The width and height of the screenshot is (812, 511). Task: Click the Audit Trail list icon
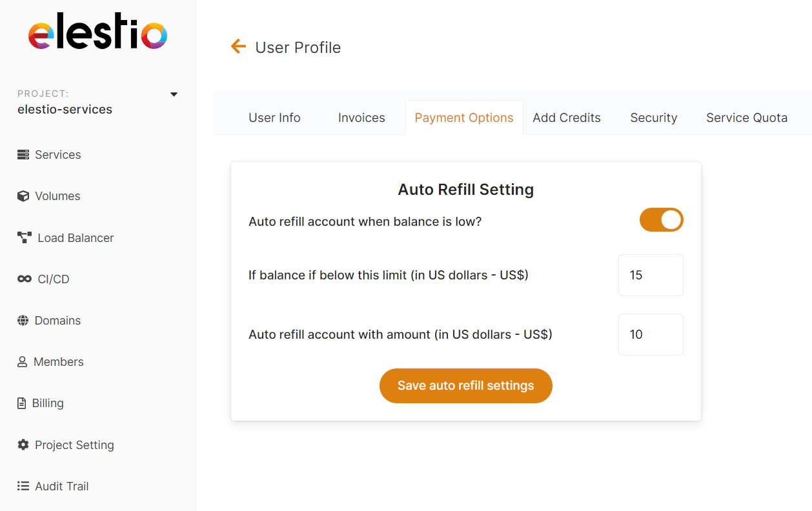click(23, 486)
